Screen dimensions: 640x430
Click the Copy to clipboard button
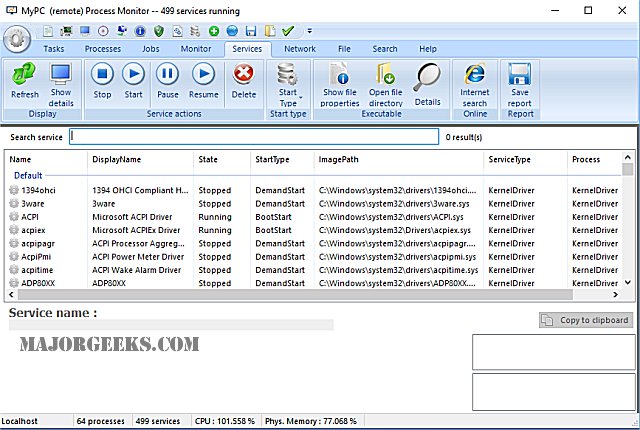586,320
